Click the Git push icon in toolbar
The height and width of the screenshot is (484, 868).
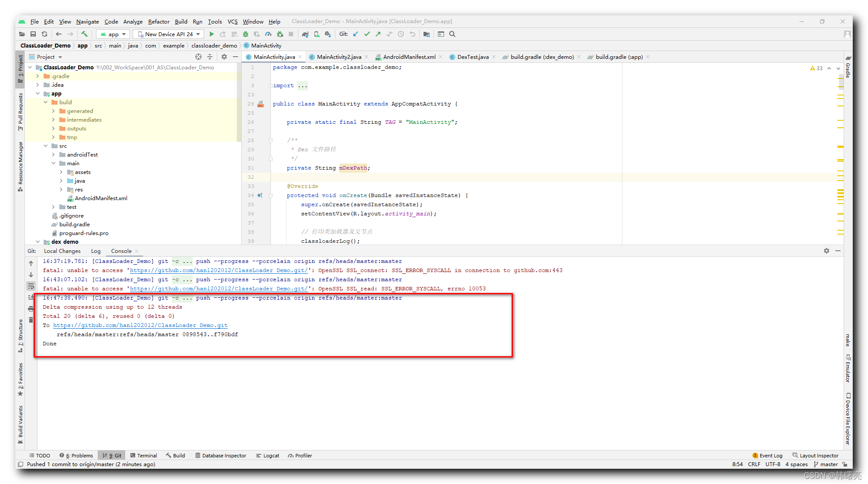pyautogui.click(x=379, y=34)
